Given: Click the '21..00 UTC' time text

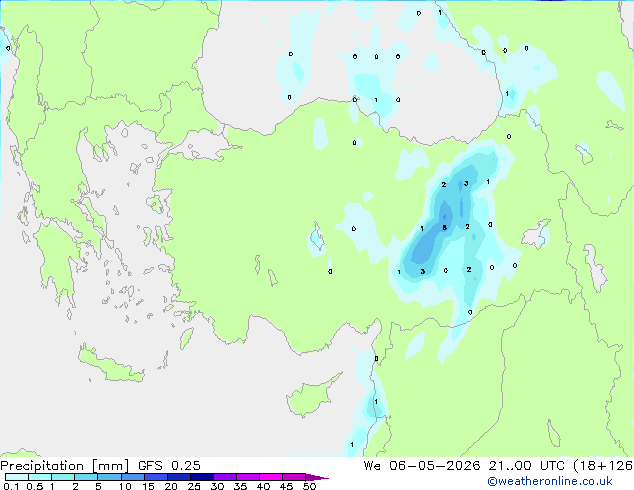Looking at the screenshot, I should [526, 466].
